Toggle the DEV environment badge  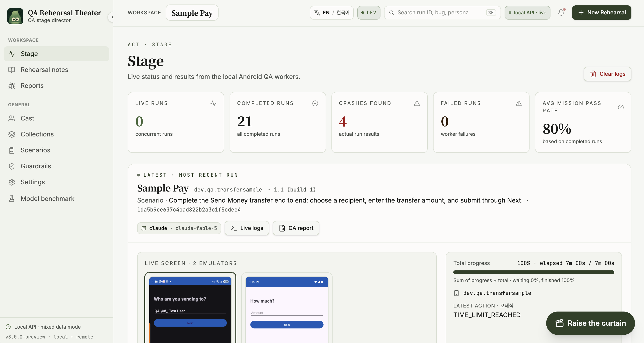pyautogui.click(x=369, y=13)
